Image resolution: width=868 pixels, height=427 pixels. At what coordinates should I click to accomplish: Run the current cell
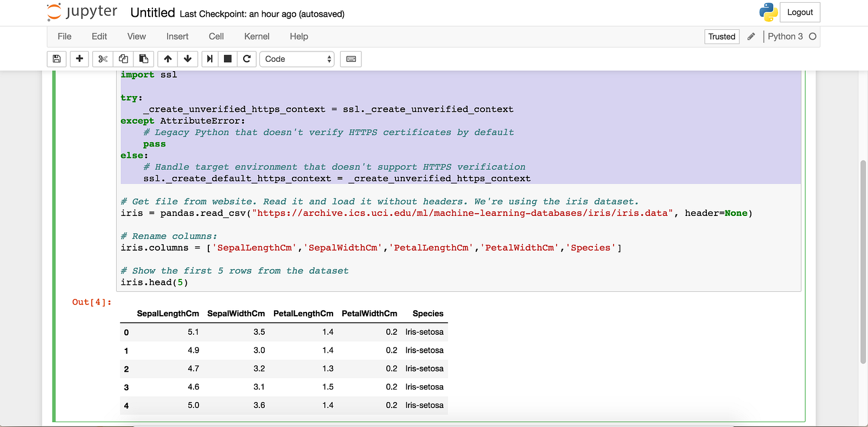point(209,59)
